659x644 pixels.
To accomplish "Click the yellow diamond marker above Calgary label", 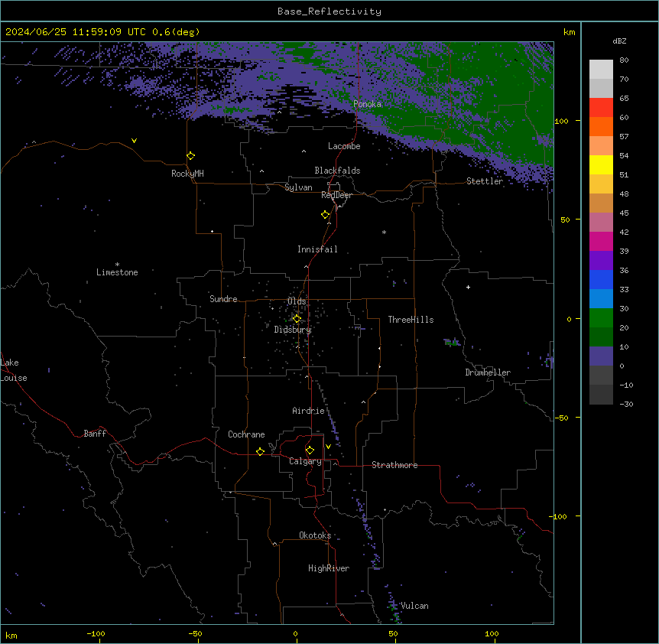I will [310, 450].
